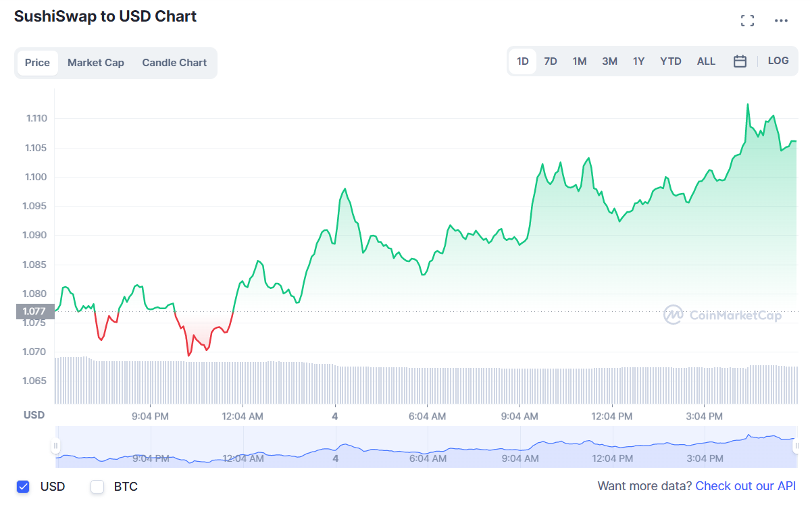Switch to the Price tab
The image size is (812, 509).
tap(37, 63)
